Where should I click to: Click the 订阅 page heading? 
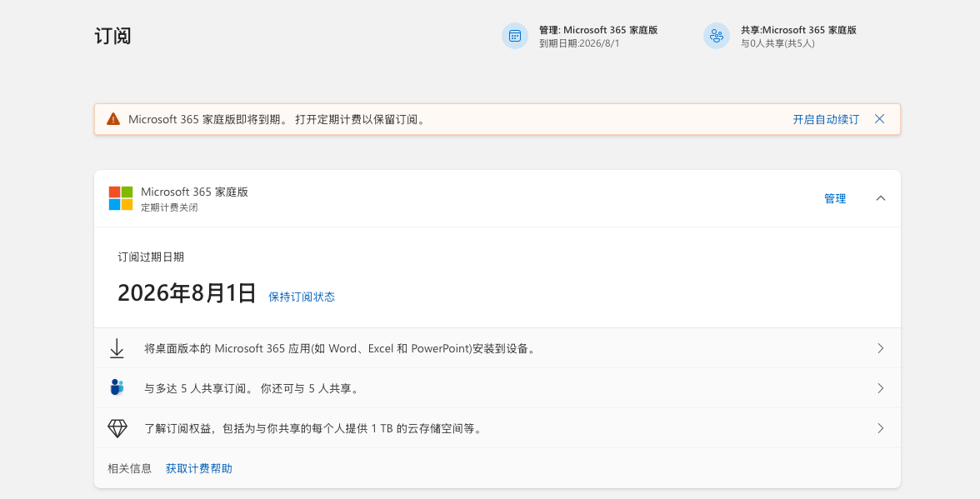point(113,36)
